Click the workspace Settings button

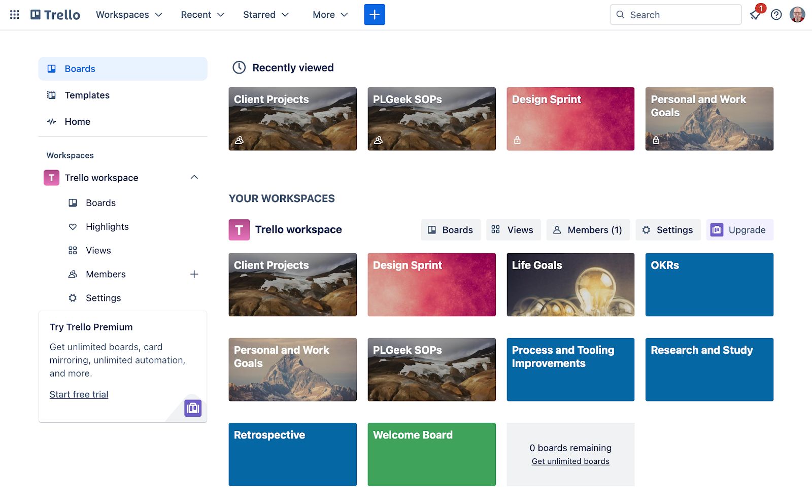tap(668, 230)
